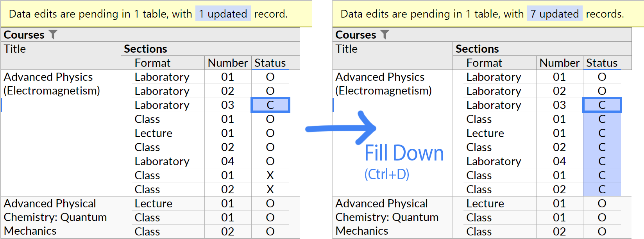Select the Number column header in the right table
Screen dimensions: 644x239
[559, 62]
